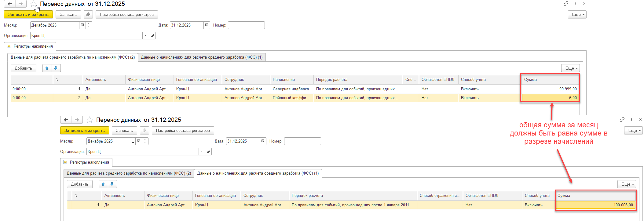Expand the Организация dropdown in the lower window
Viewport: 644px width, 221px height.
[x=202, y=151]
